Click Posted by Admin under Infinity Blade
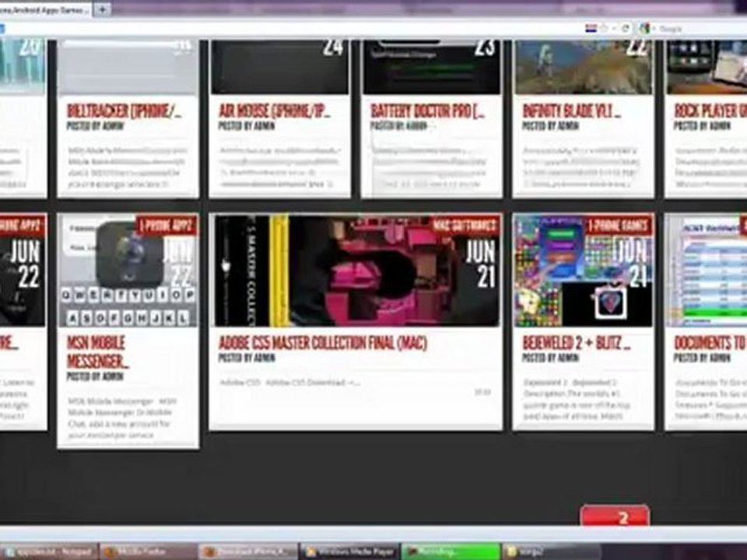 coord(551,126)
